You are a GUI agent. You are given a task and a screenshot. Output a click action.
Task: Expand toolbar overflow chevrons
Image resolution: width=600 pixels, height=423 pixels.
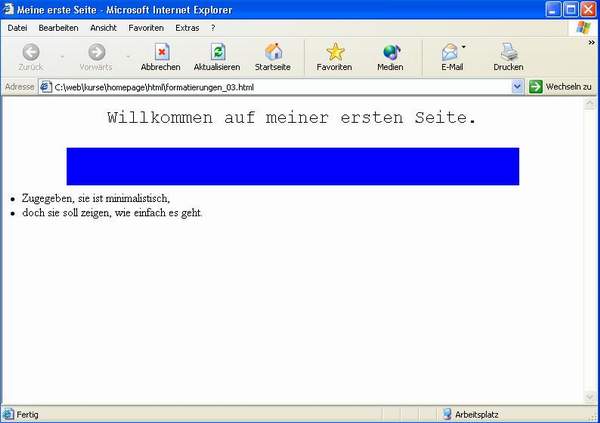click(592, 42)
